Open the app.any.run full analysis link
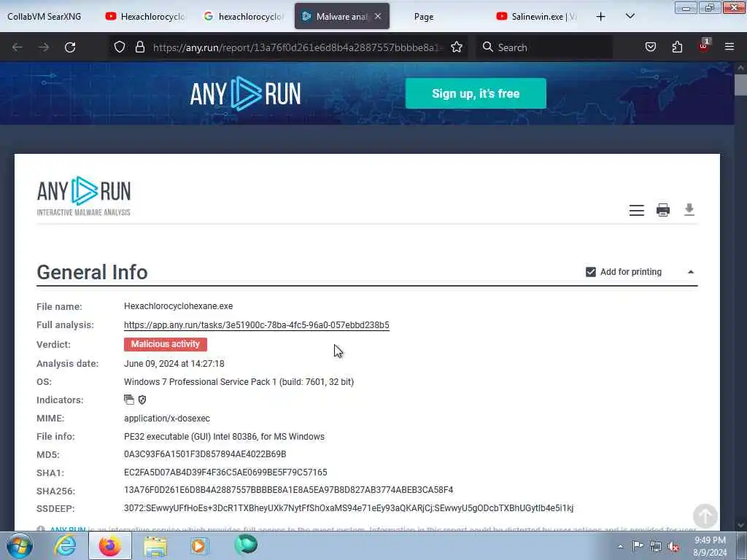The height and width of the screenshot is (560, 747). [256, 325]
